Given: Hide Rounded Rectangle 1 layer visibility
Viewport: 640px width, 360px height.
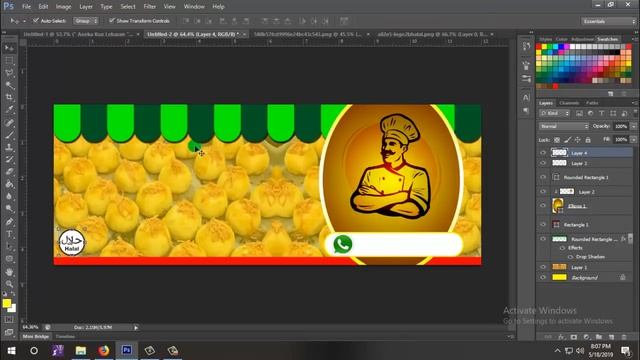Looking at the screenshot, I should point(543,177).
